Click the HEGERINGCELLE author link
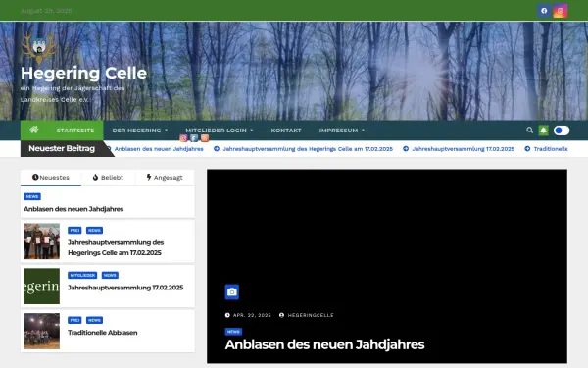Screen dimensions: 588x368 click(311, 315)
